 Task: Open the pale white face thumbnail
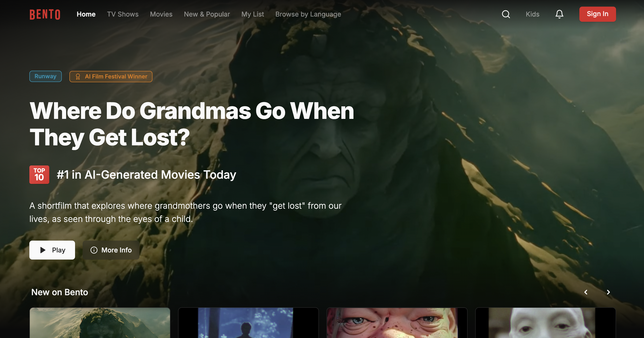click(x=546, y=323)
